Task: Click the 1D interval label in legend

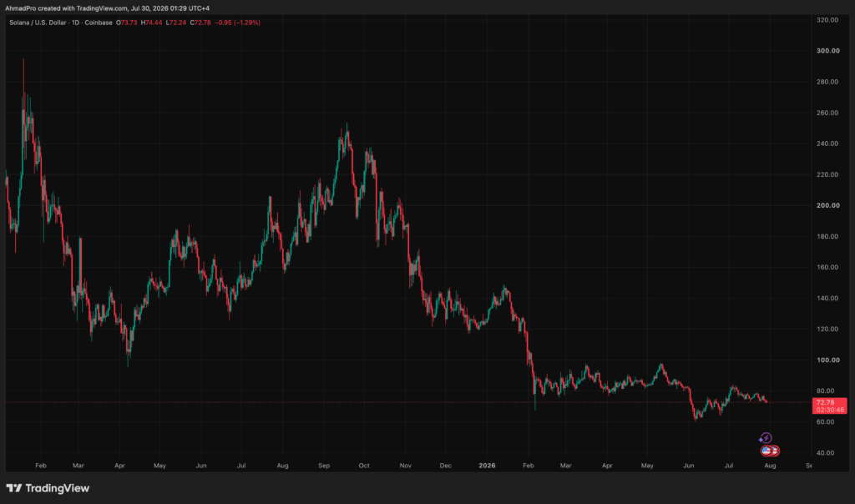Action: pos(76,23)
